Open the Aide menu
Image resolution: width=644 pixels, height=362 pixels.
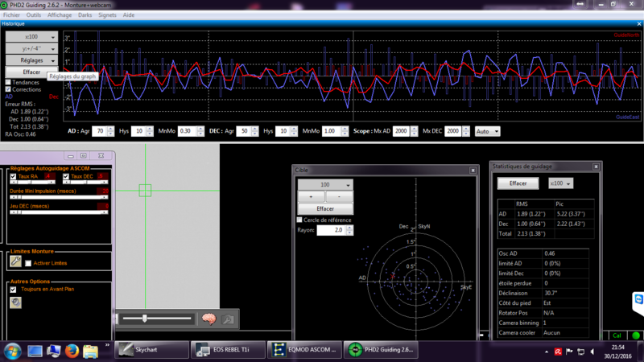[x=129, y=14]
